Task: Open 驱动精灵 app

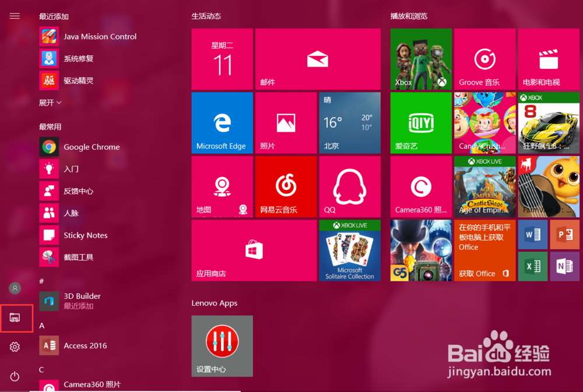Action: point(66,80)
